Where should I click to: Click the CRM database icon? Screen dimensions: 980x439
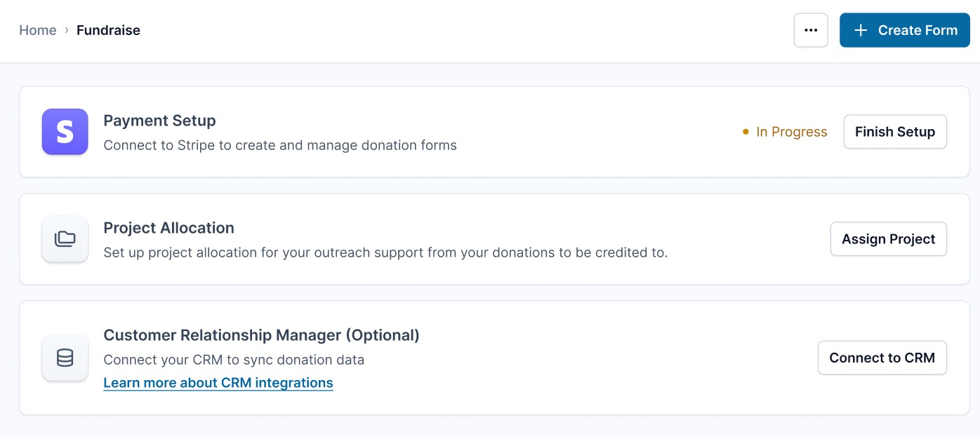(x=65, y=358)
